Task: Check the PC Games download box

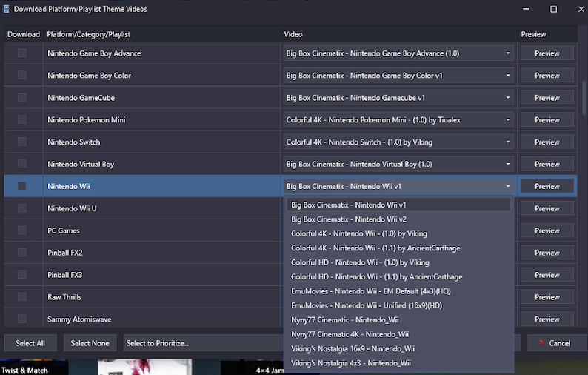Action: pos(21,230)
